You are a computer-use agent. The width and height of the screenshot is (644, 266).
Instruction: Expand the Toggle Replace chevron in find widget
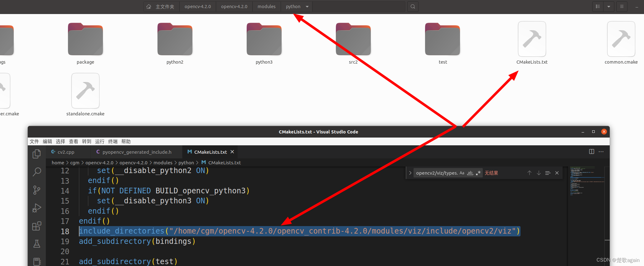coord(410,173)
